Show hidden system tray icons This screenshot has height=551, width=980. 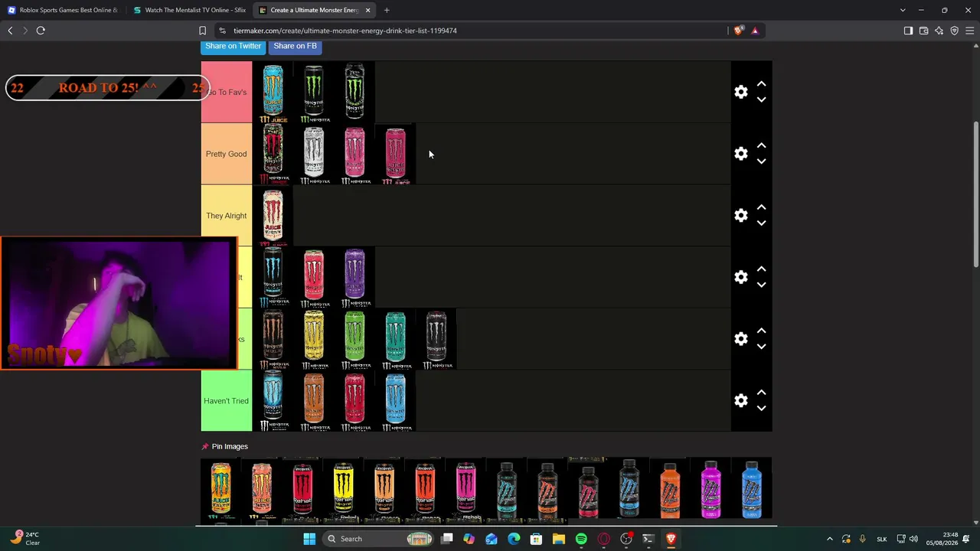click(x=829, y=539)
